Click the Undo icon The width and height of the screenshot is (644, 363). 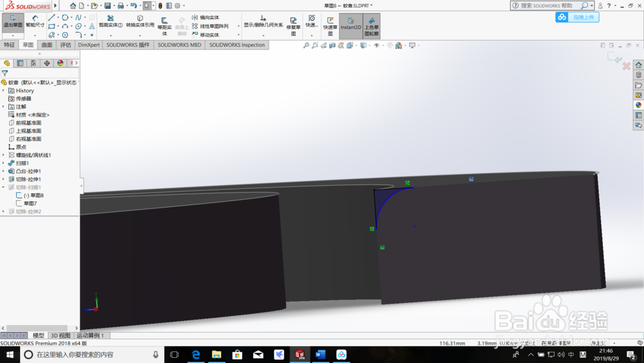133,6
